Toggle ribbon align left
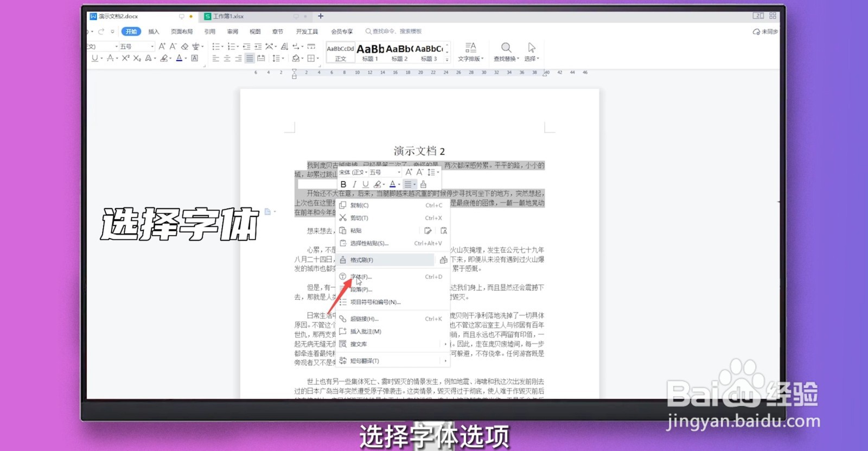Image resolution: width=868 pixels, height=451 pixels. 215,58
